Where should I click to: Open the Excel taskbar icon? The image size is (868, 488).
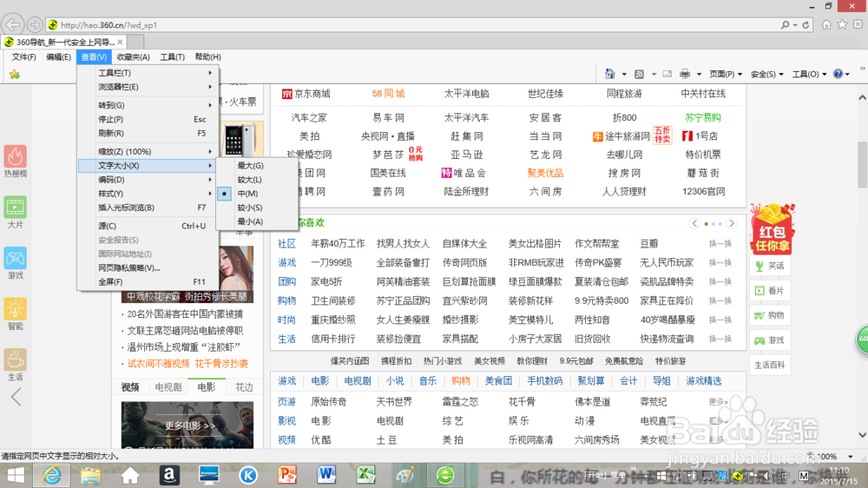coord(365,475)
